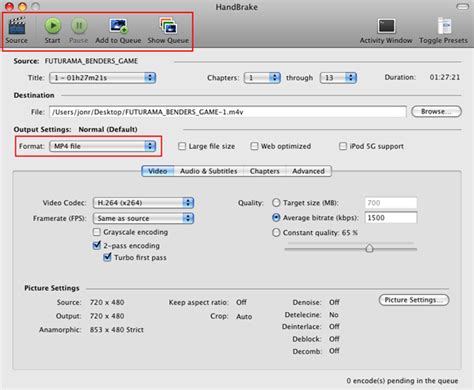Add current job via Add to Queue icon

point(118,26)
